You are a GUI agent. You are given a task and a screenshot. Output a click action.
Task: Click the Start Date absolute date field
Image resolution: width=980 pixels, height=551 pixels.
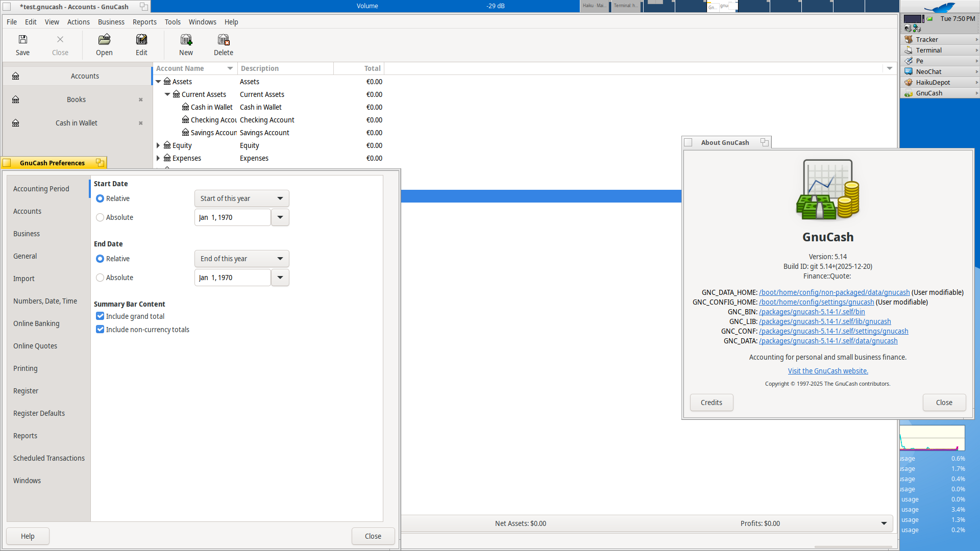[232, 217]
